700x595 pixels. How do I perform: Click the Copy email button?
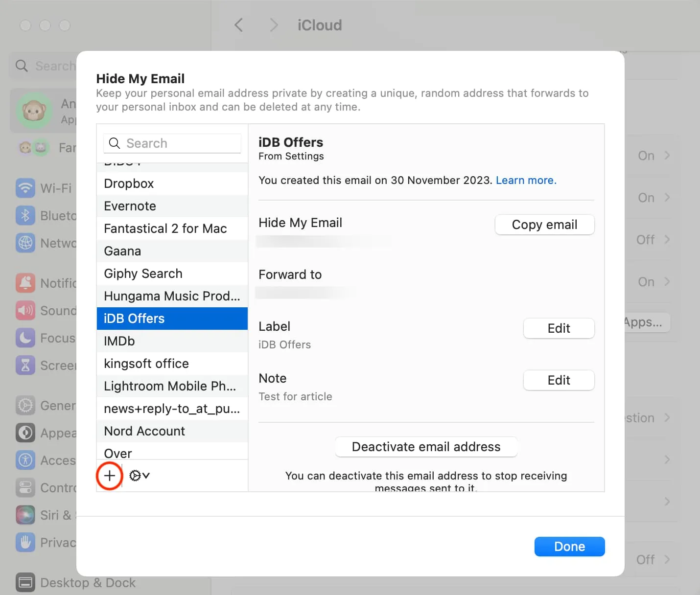point(544,225)
